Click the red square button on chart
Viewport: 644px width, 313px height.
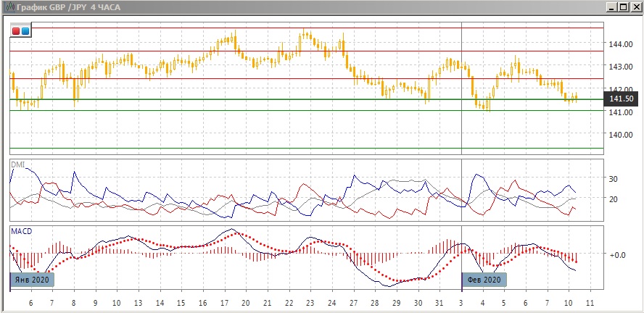pyautogui.click(x=16, y=31)
